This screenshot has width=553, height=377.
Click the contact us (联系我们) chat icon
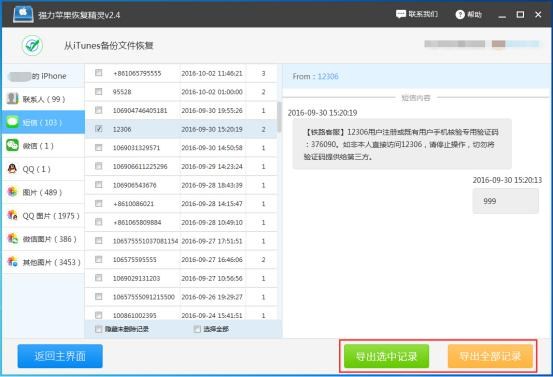pyautogui.click(x=401, y=14)
